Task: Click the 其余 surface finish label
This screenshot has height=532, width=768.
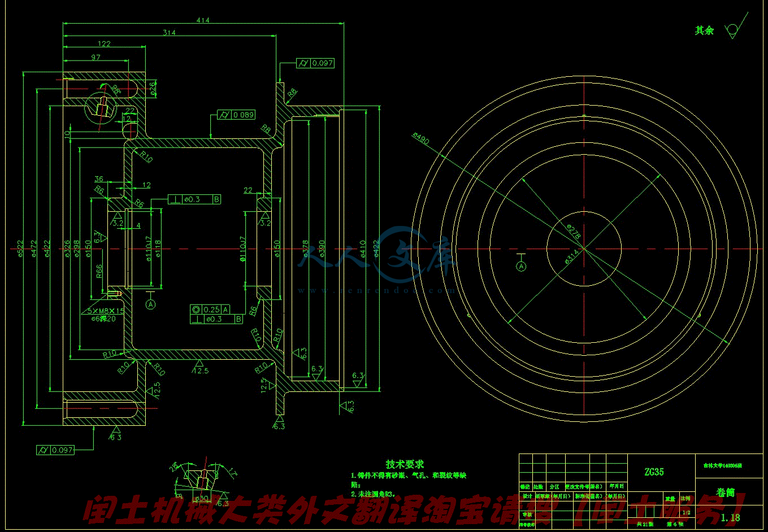Action: (x=704, y=30)
